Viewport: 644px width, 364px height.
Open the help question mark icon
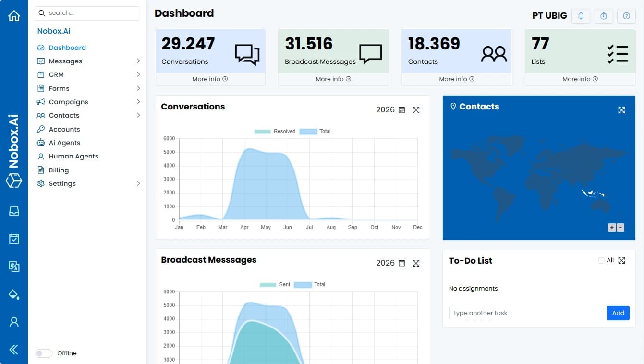(626, 16)
